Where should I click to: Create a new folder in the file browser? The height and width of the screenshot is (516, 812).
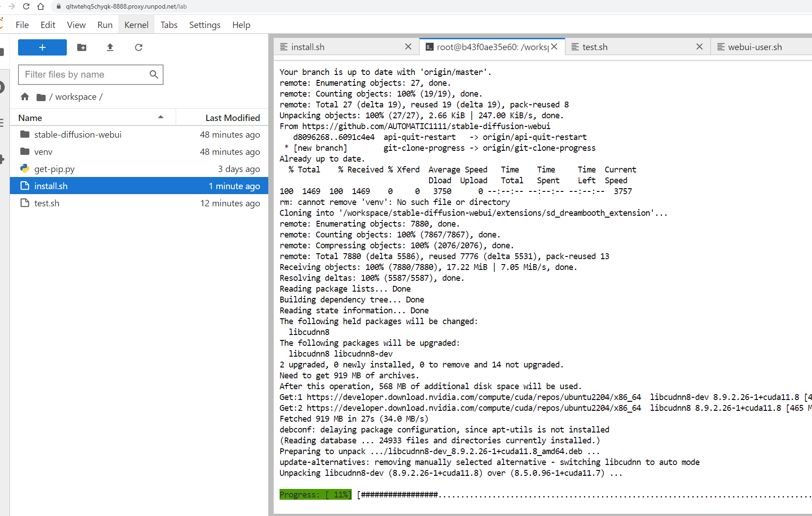82,47
